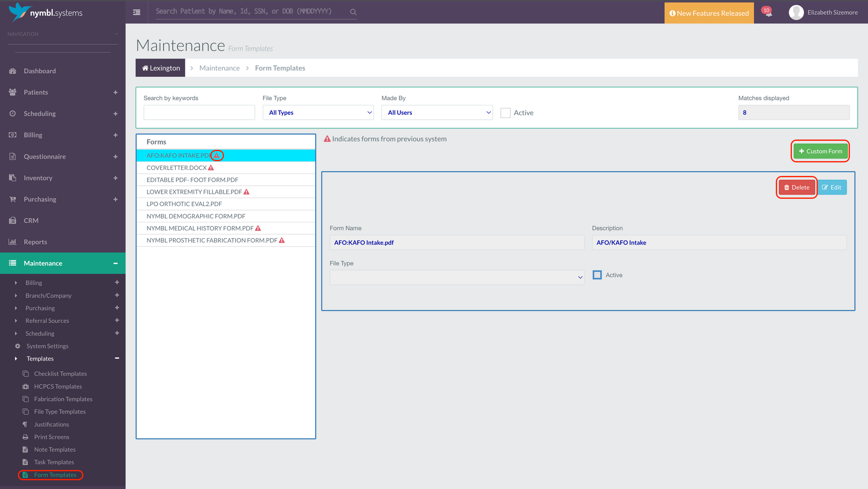Click the Reports chart icon
The height and width of the screenshot is (489, 868).
(13, 242)
